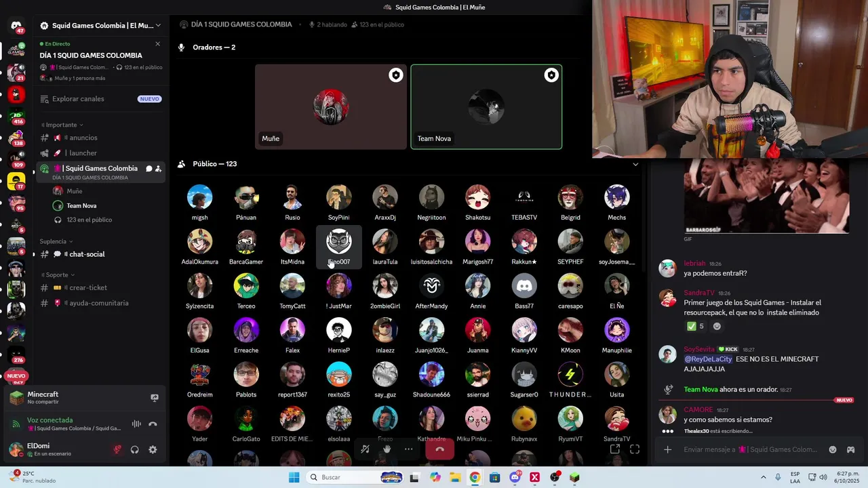Viewport: 868px width, 488px height.
Task: Open Muñe speaker tile
Action: point(330,106)
